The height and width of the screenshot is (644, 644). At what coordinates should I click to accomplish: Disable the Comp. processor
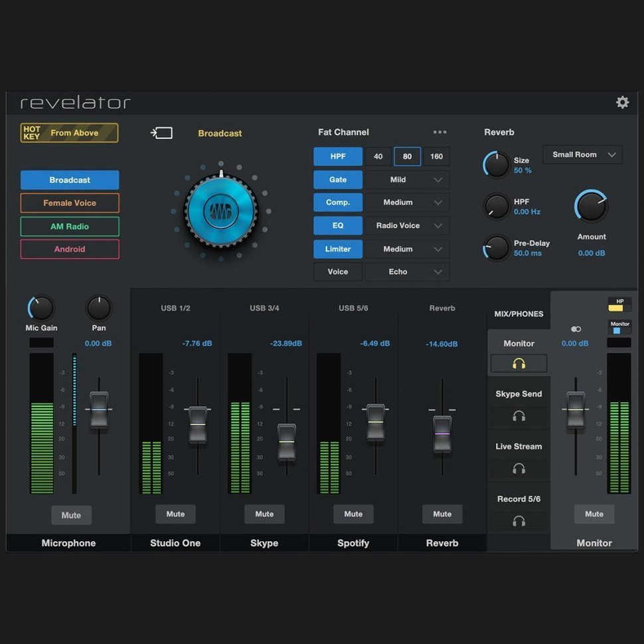coord(338,202)
